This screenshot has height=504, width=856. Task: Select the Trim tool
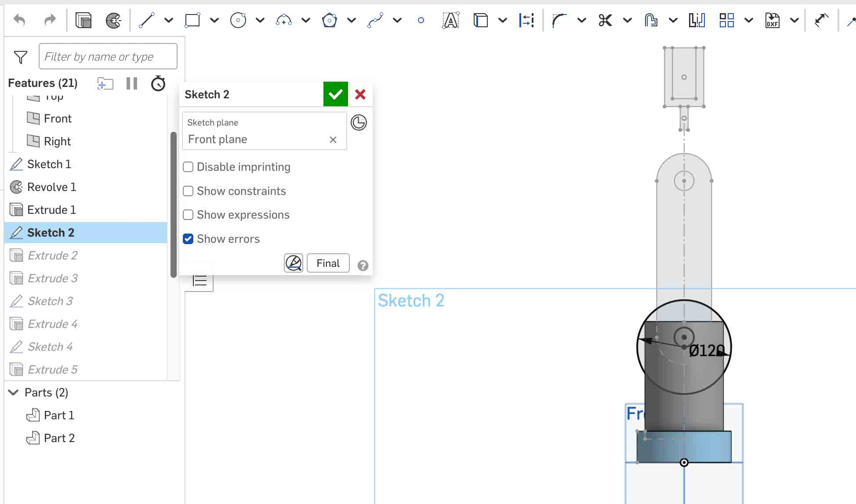click(605, 20)
